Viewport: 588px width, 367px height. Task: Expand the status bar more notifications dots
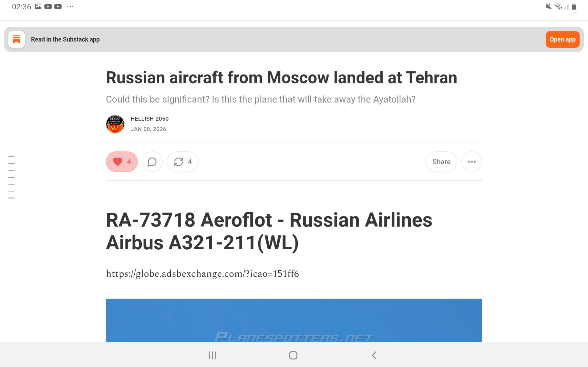70,6
